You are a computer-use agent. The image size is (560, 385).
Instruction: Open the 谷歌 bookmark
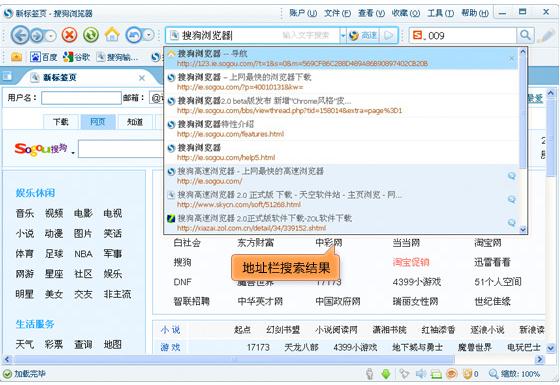point(76,57)
